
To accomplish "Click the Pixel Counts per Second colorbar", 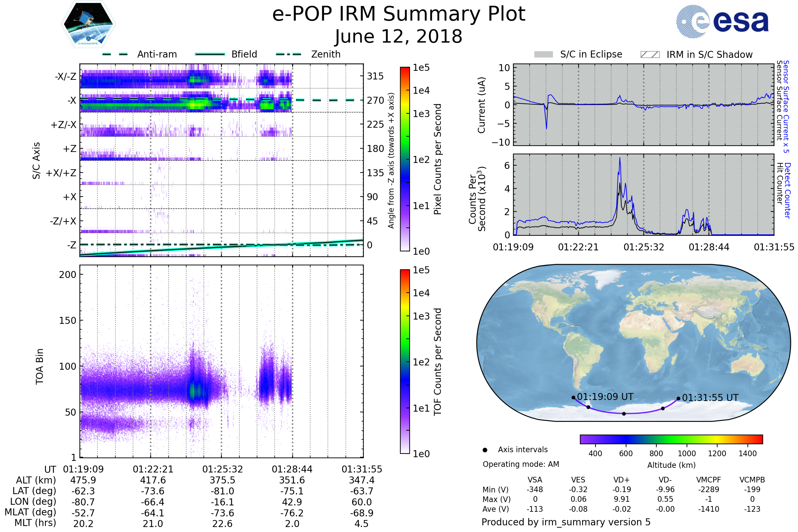I will (x=405, y=159).
